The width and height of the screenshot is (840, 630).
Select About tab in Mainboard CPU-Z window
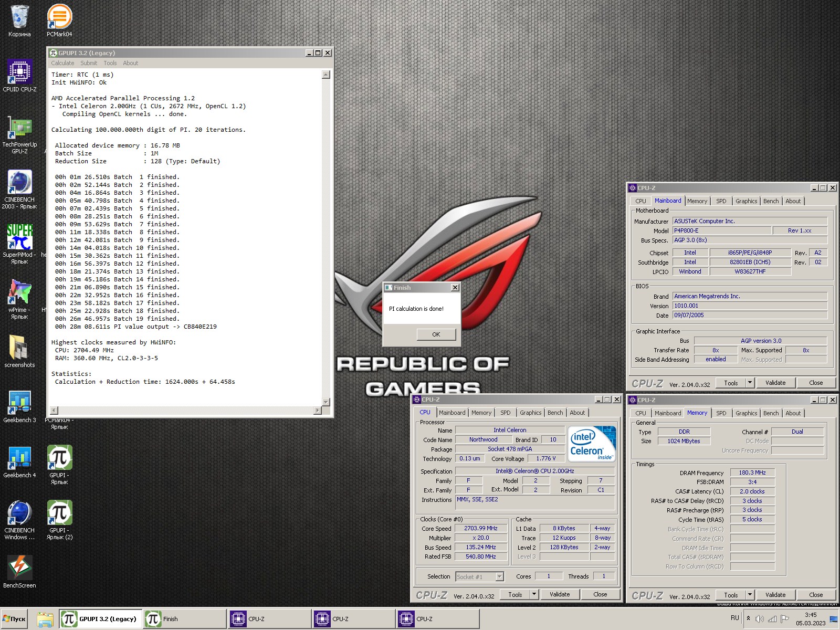pos(793,201)
